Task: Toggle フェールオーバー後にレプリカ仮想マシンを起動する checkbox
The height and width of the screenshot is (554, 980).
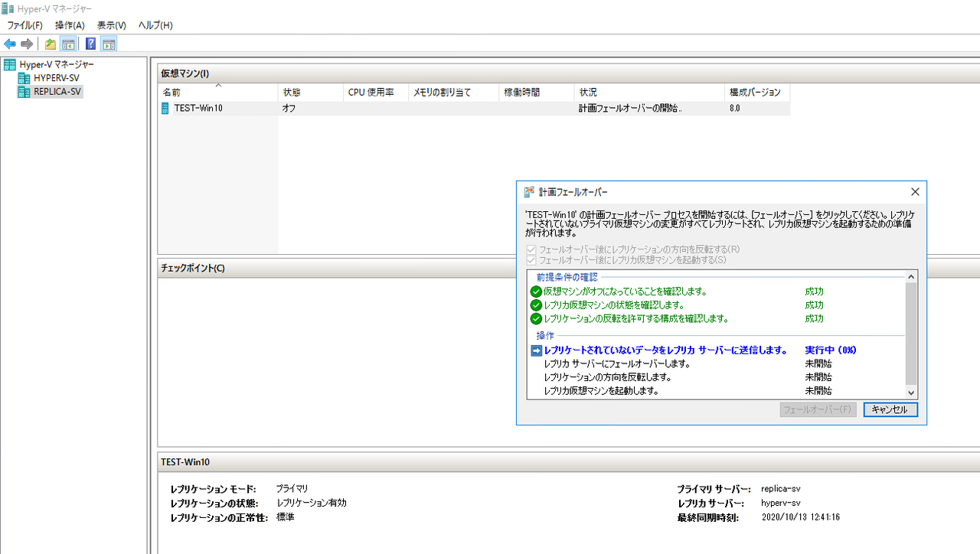Action: (531, 260)
